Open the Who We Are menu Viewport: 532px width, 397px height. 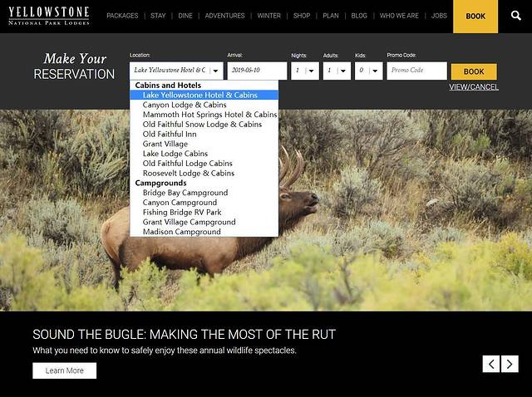[399, 16]
